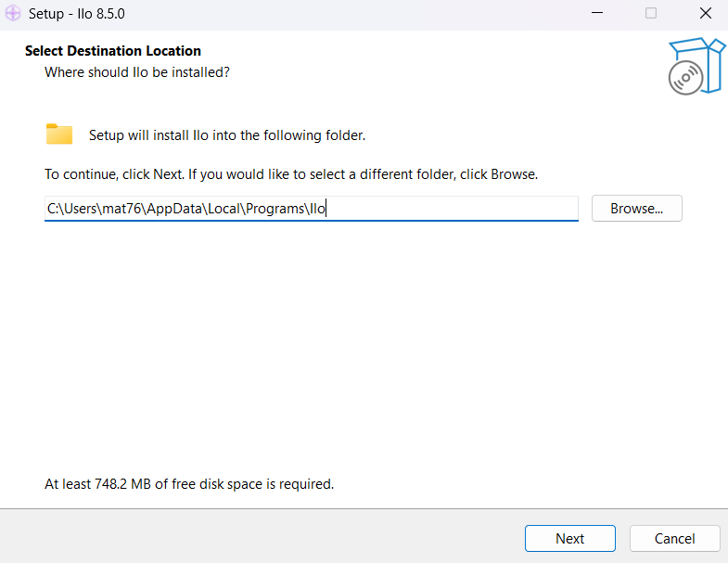728x563 pixels.
Task: Click the disabled maximize button
Action: pyautogui.click(x=651, y=13)
